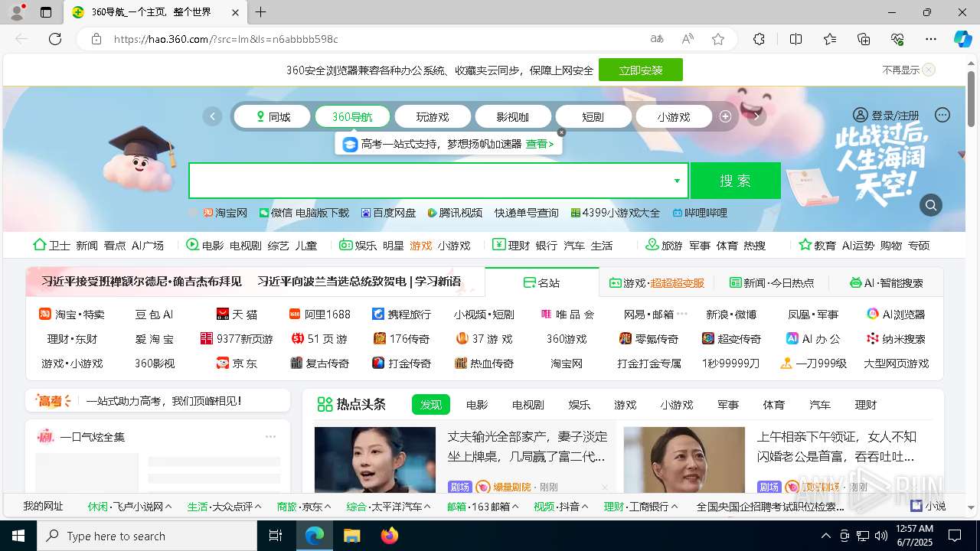Screen dimensions: 980x551
Task: Select the 短剧 channel tab
Action: click(593, 117)
